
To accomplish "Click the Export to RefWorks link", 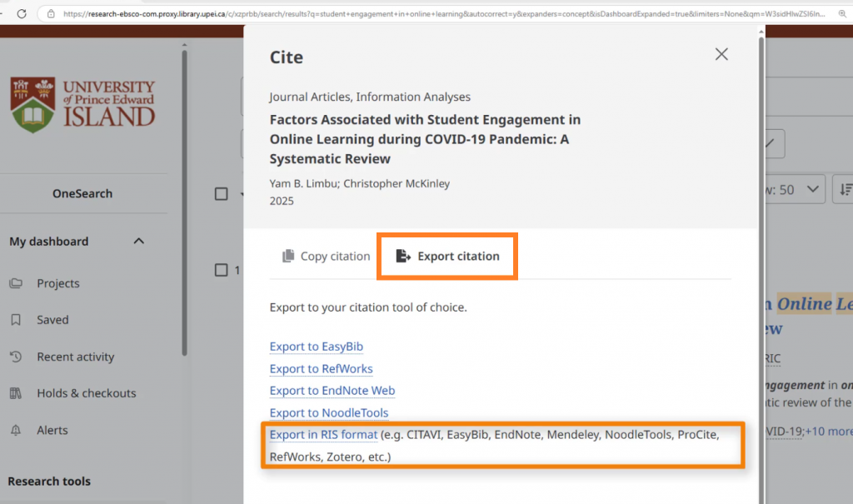I will (321, 368).
